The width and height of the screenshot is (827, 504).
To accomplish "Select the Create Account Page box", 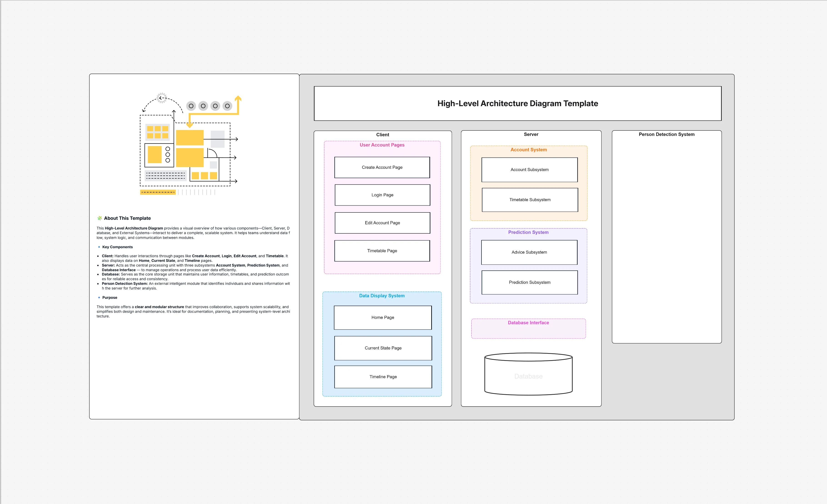I will pos(382,167).
